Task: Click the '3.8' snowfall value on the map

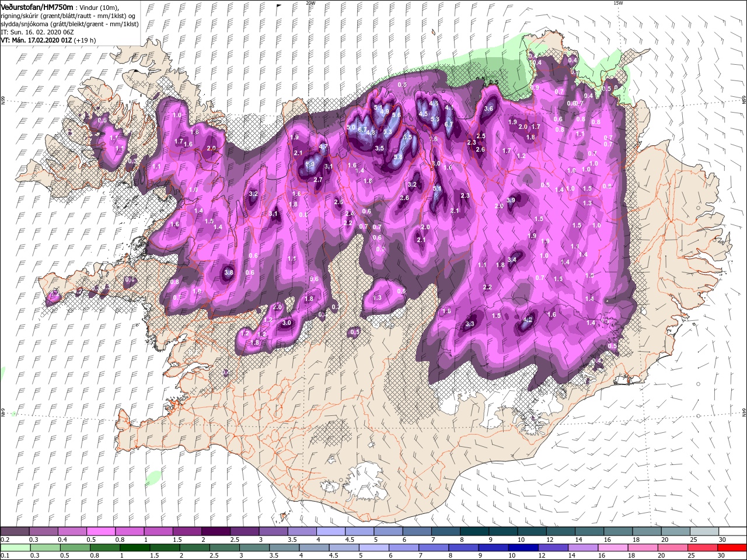Action: tap(229, 272)
